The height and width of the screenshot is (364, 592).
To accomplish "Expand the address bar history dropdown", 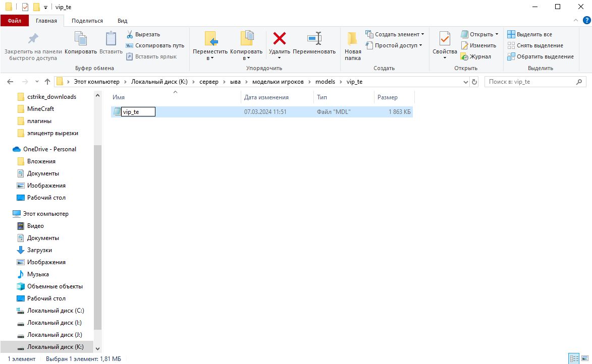I will 465,82.
